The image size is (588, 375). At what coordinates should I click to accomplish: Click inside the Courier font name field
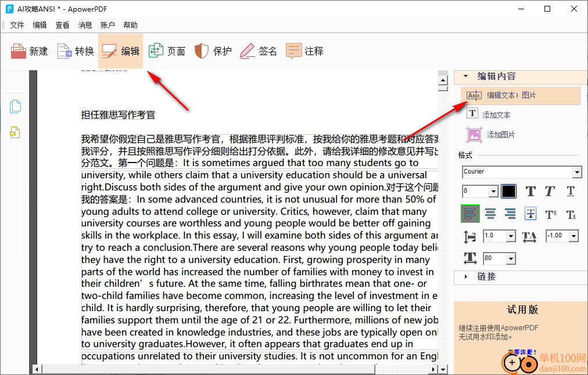[517, 172]
